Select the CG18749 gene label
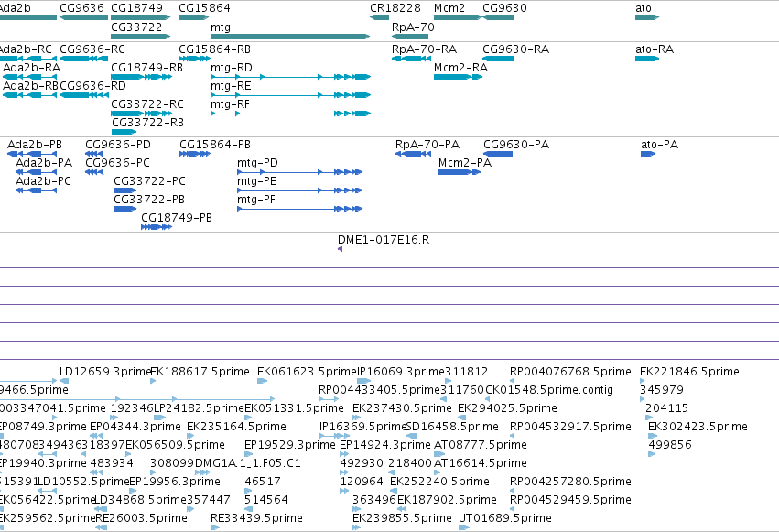The height and width of the screenshot is (532, 779). (x=136, y=8)
